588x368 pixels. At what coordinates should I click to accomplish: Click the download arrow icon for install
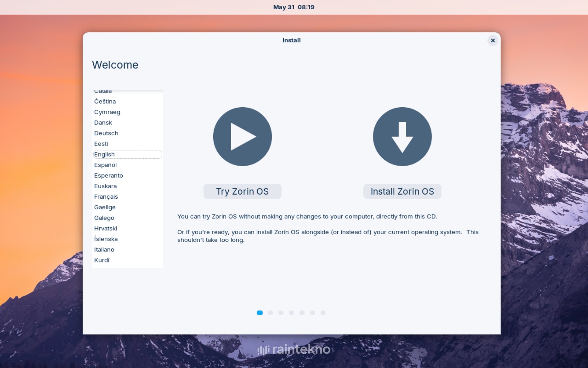(402, 137)
